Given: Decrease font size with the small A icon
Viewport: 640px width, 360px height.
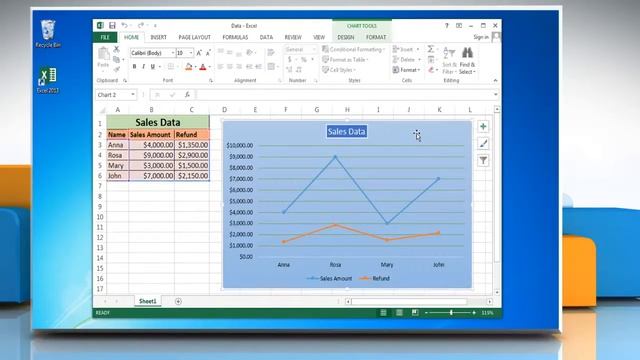Looking at the screenshot, I should 208,53.
